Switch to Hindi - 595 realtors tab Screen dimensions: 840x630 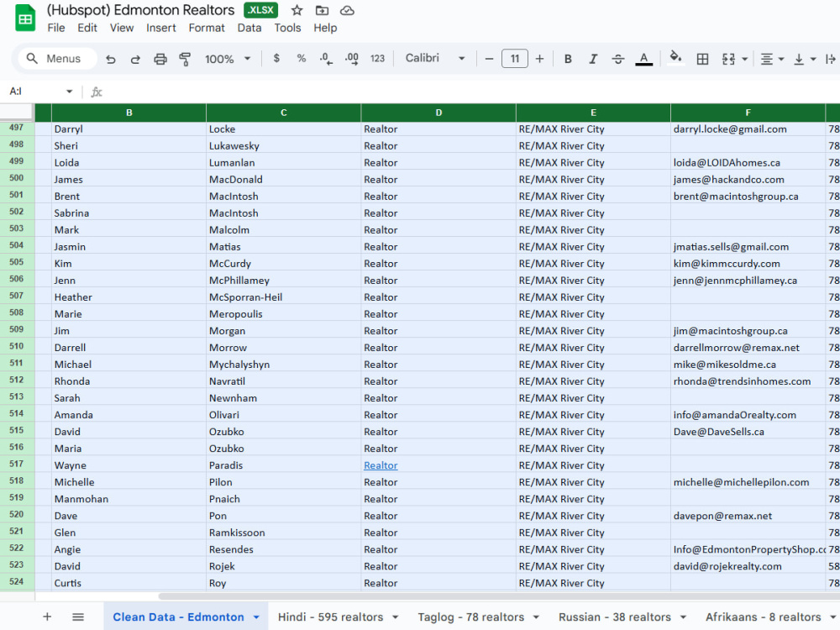tap(330, 617)
